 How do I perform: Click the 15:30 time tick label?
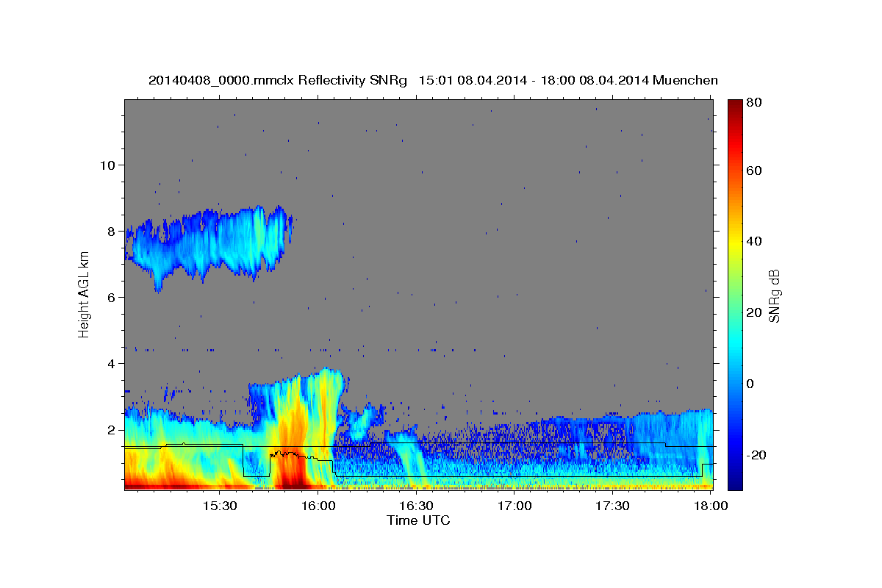220,506
